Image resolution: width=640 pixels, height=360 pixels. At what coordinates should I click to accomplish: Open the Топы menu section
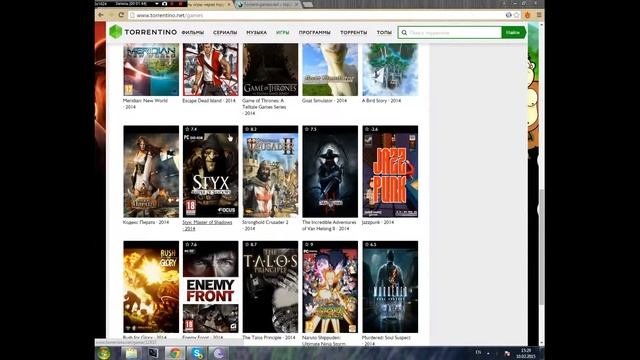pos(384,32)
